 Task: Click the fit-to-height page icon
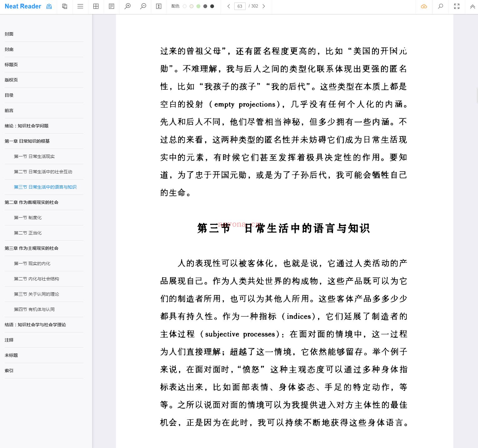coord(159,6)
